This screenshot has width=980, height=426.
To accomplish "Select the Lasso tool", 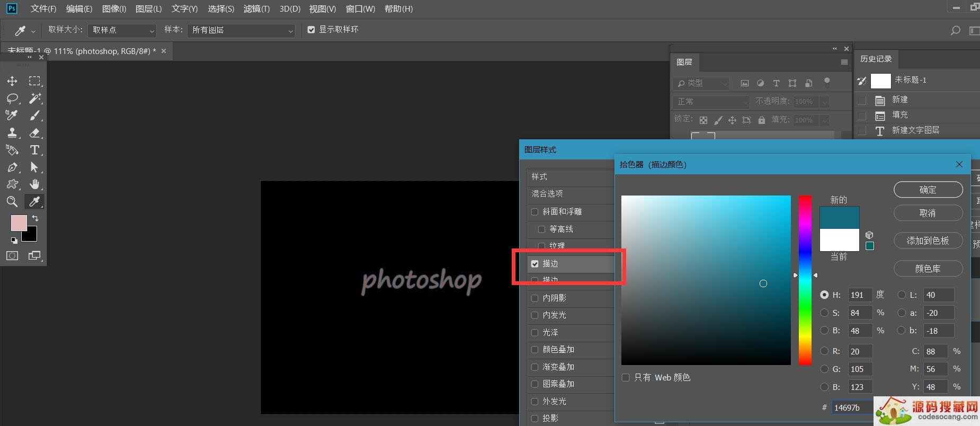I will pos(12,98).
